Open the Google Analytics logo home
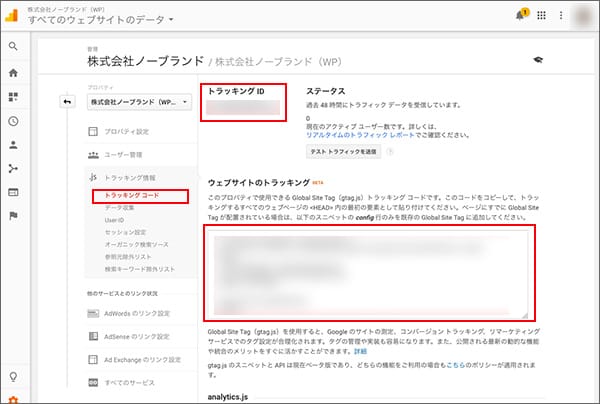 tap(11, 15)
